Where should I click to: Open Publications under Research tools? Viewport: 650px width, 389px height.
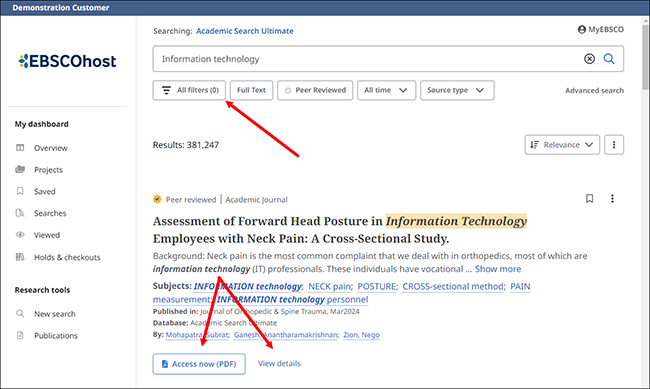tap(56, 336)
